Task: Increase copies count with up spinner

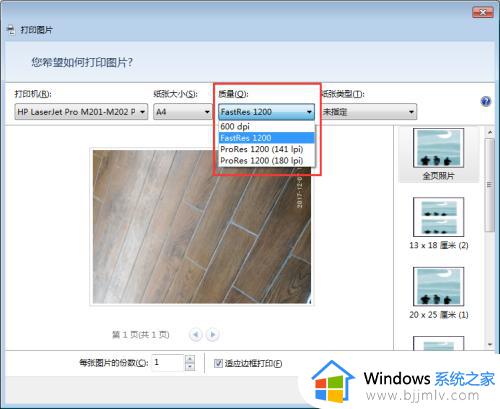Action: point(190,359)
